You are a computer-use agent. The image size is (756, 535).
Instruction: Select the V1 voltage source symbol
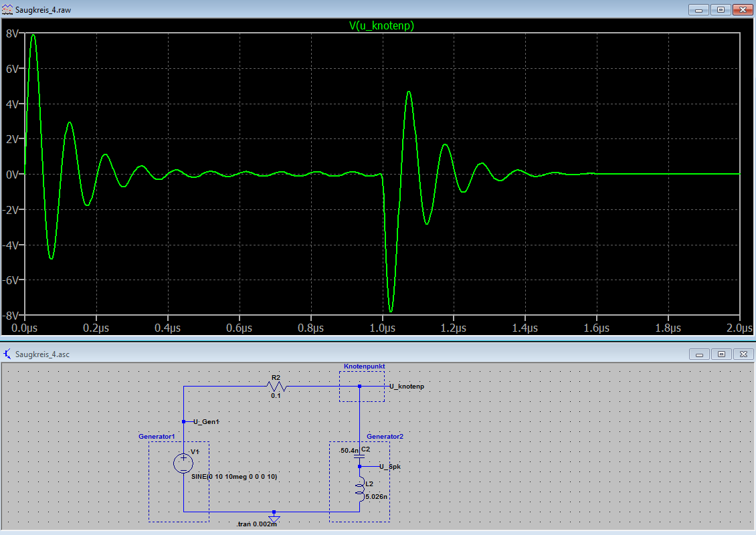click(183, 463)
